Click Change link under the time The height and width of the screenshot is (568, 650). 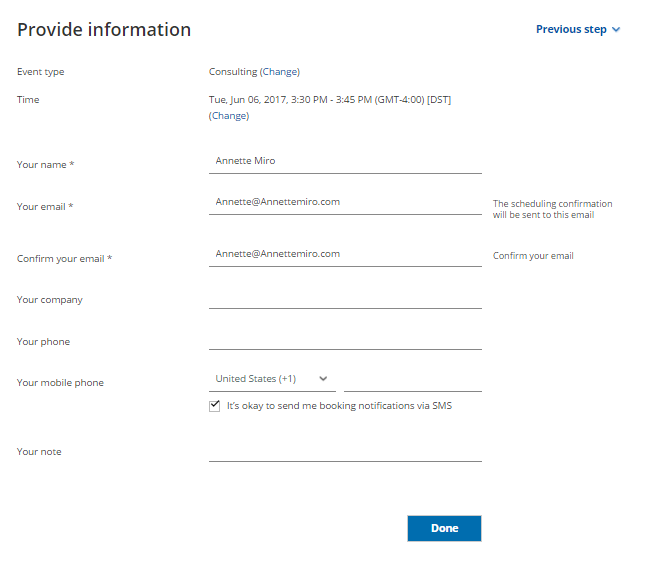click(x=229, y=116)
